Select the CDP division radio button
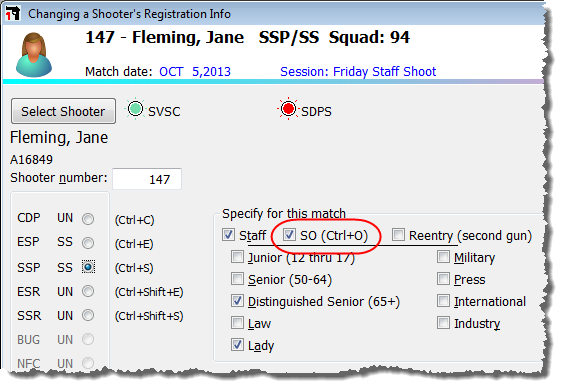563x388 pixels. tap(88, 219)
